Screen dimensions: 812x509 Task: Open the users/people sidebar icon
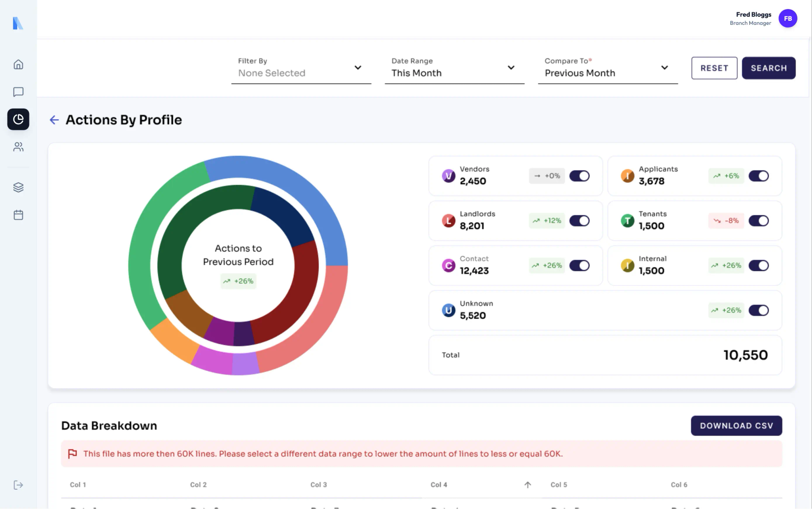tap(18, 147)
